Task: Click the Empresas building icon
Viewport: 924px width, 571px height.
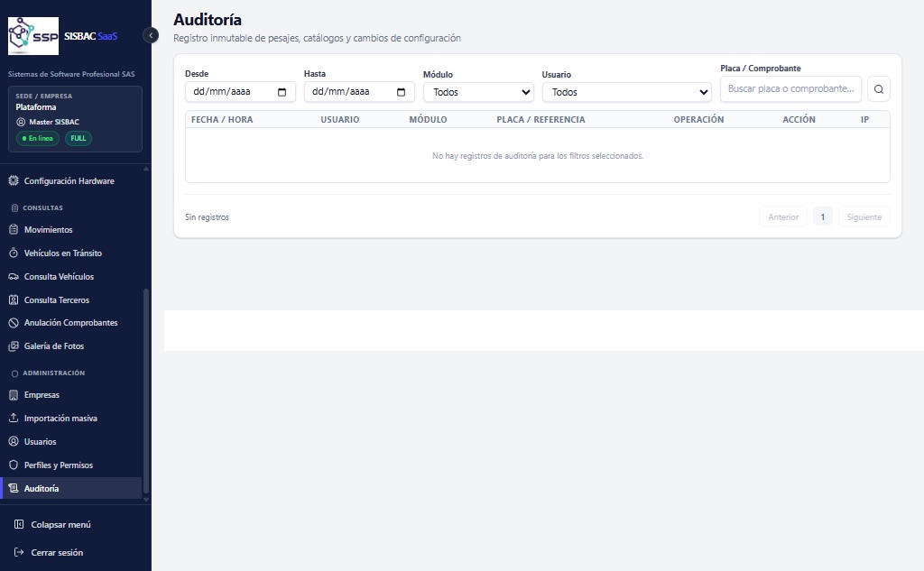Action: [x=14, y=395]
